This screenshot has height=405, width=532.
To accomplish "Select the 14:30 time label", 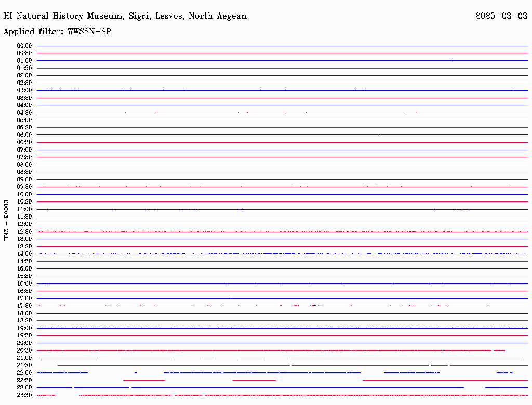I will coord(24,262).
